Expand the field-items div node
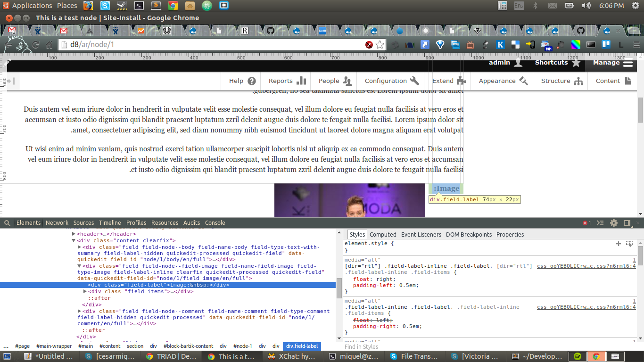The height and width of the screenshot is (362, 644). (85, 291)
